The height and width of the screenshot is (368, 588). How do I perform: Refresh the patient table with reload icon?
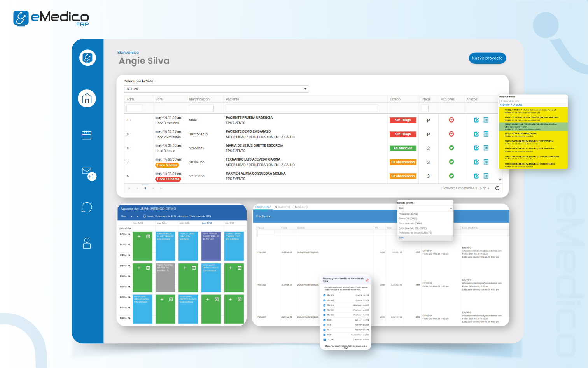point(497,188)
